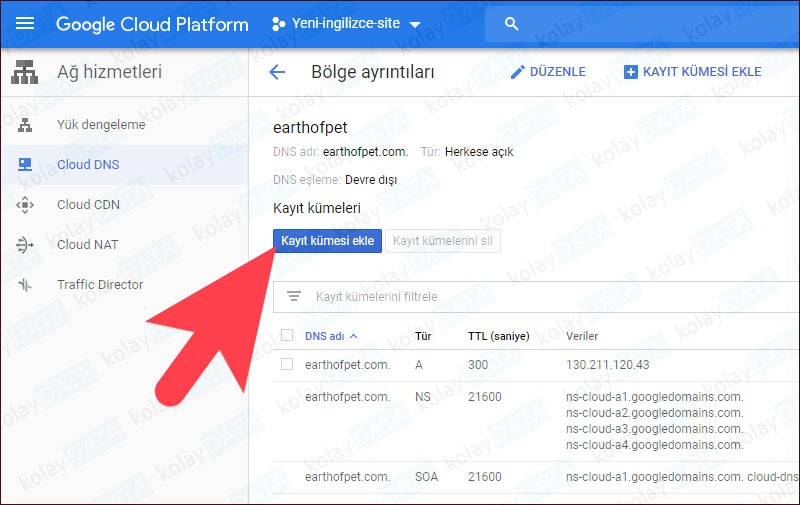Click KAYIT KÜMESİ EKLE in the header

click(693, 72)
